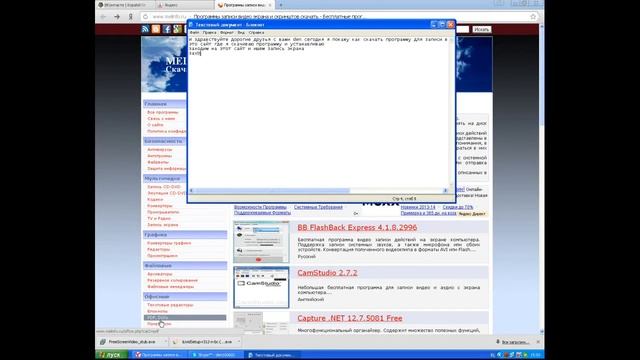Open 'Проигрыватели' sidebar link
This screenshot has height=360, width=640.
point(163,212)
